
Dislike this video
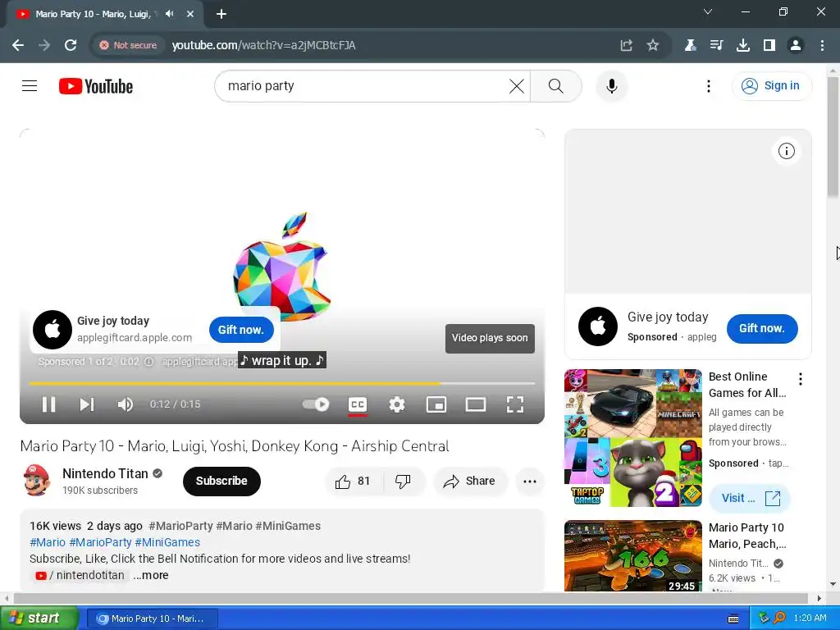[x=403, y=481]
